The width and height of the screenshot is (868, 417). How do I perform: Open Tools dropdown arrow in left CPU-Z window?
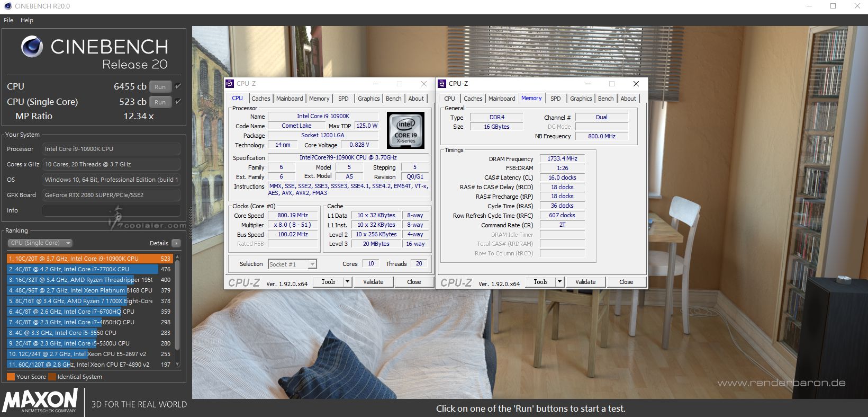click(x=348, y=282)
